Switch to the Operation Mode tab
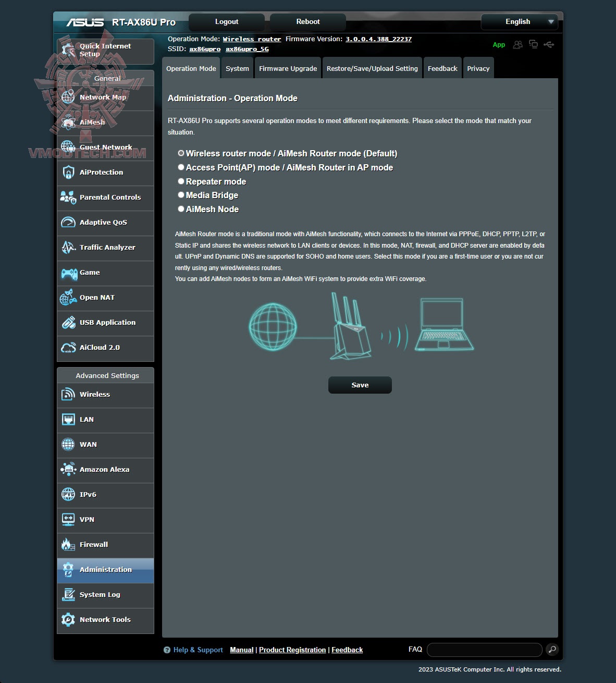The image size is (616, 683). tap(191, 68)
